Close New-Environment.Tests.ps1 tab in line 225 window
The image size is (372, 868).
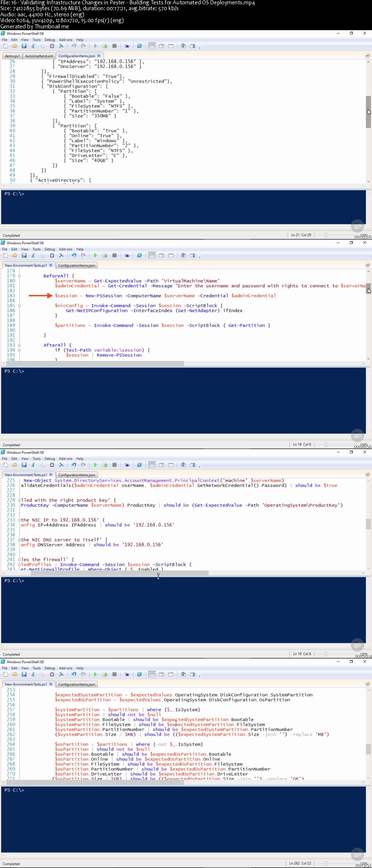[x=51, y=475]
